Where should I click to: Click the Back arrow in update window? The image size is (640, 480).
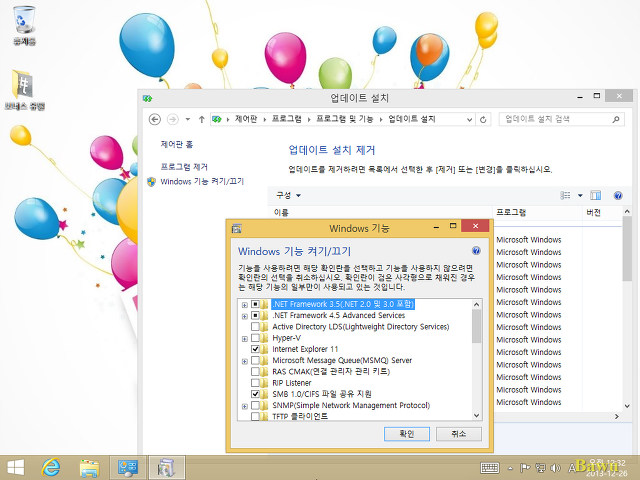tap(154, 119)
